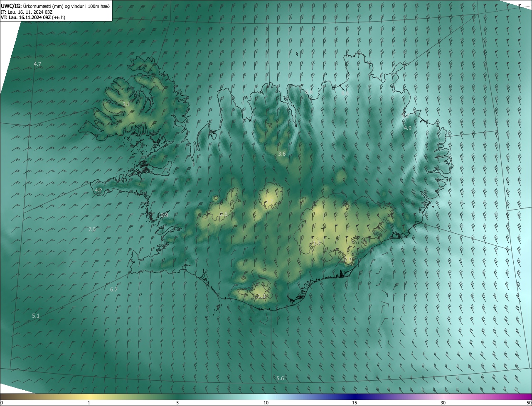Click the '5' tick on the color scale
532x406 pixels.
(177, 403)
